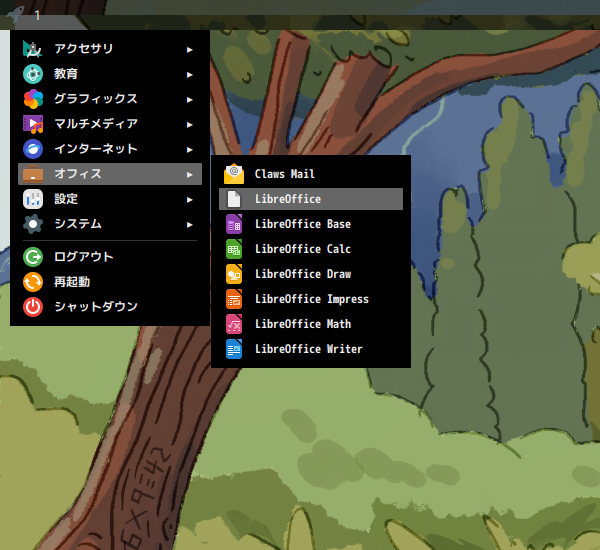Launch LibreOffice Writer by its label
Viewport: 600px width, 550px height.
[308, 349]
